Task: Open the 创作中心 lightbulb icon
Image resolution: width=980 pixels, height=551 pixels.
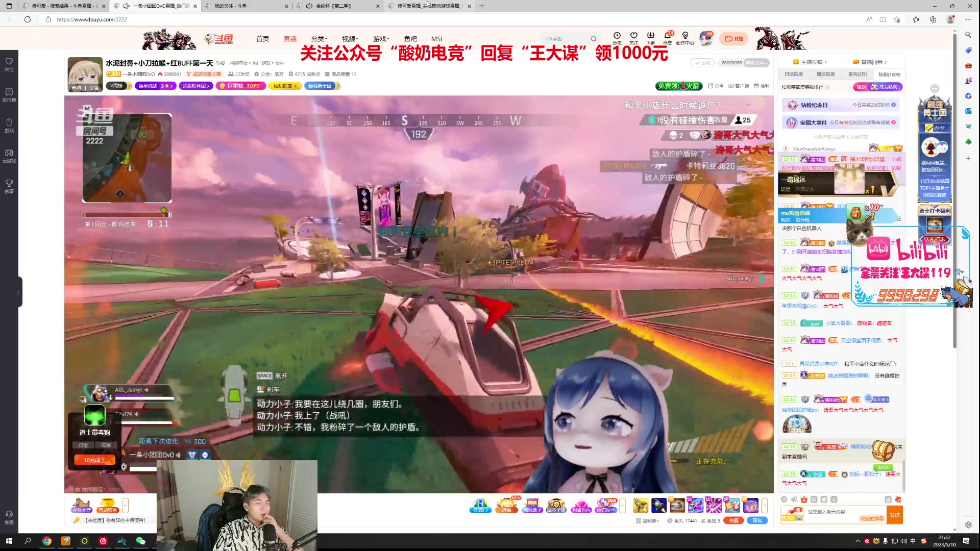Action: (685, 38)
